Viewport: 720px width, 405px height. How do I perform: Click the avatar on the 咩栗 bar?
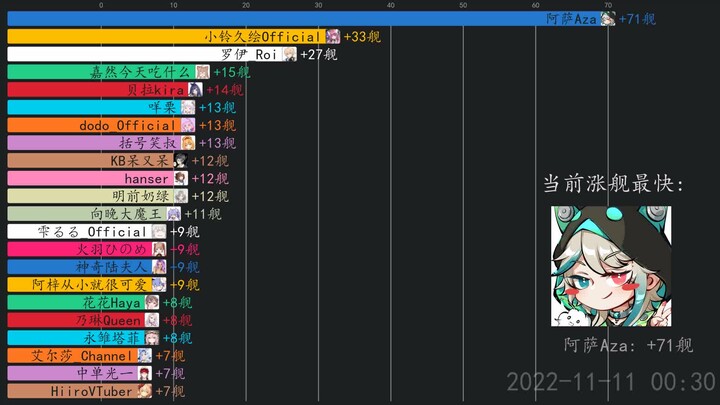click(x=188, y=107)
